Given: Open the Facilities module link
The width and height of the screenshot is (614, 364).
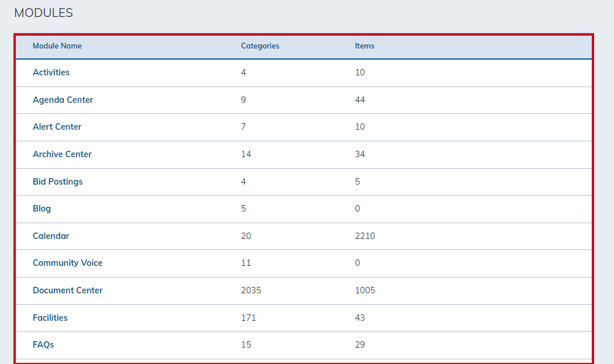Looking at the screenshot, I should click(50, 318).
